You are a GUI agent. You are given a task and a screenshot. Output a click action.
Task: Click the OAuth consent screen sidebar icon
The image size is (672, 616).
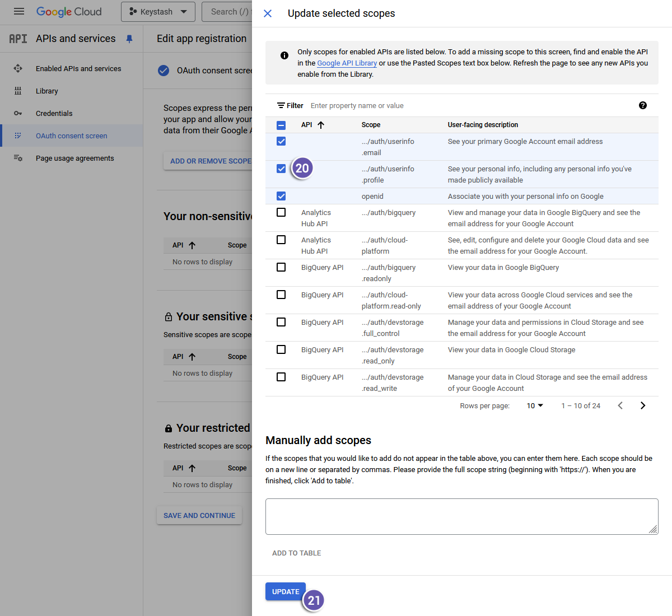pos(18,136)
